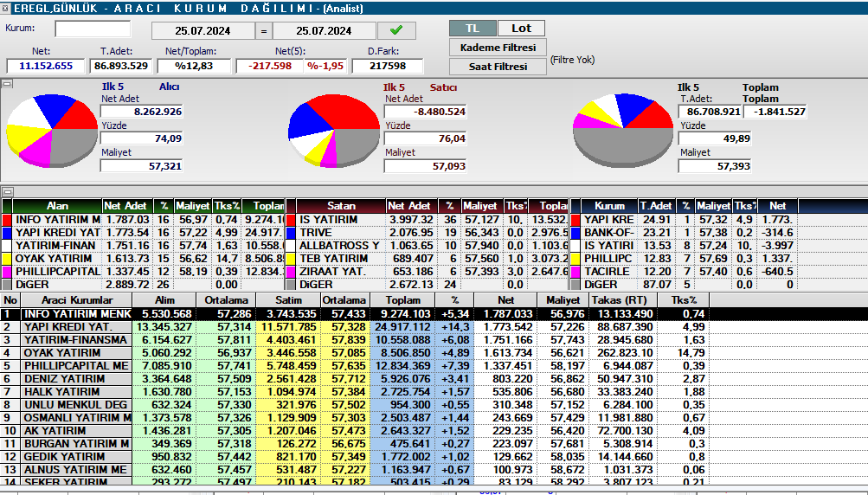Select ALNUS YATIRIM ME row

(434, 470)
